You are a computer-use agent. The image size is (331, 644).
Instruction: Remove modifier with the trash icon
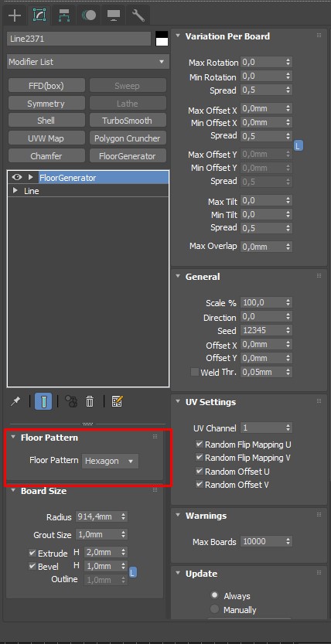(x=90, y=401)
